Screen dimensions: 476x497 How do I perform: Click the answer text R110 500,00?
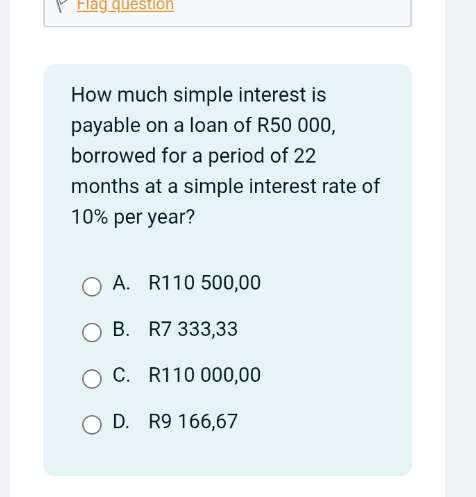[204, 283]
